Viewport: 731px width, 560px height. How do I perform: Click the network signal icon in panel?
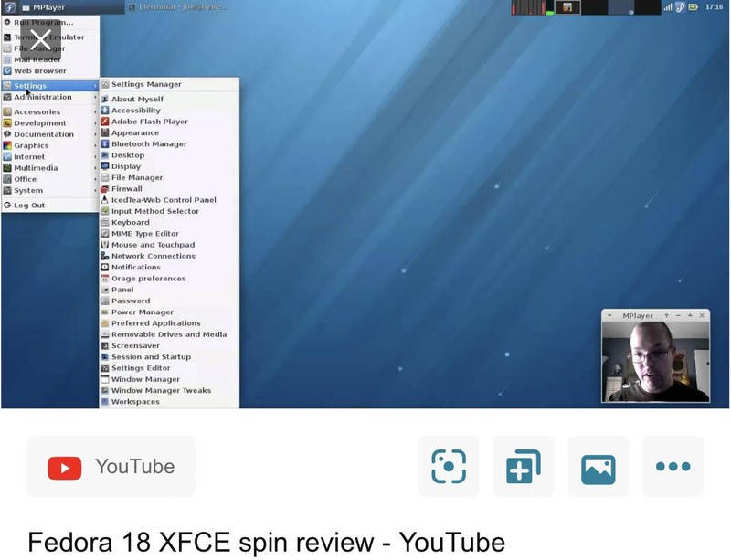point(668,7)
